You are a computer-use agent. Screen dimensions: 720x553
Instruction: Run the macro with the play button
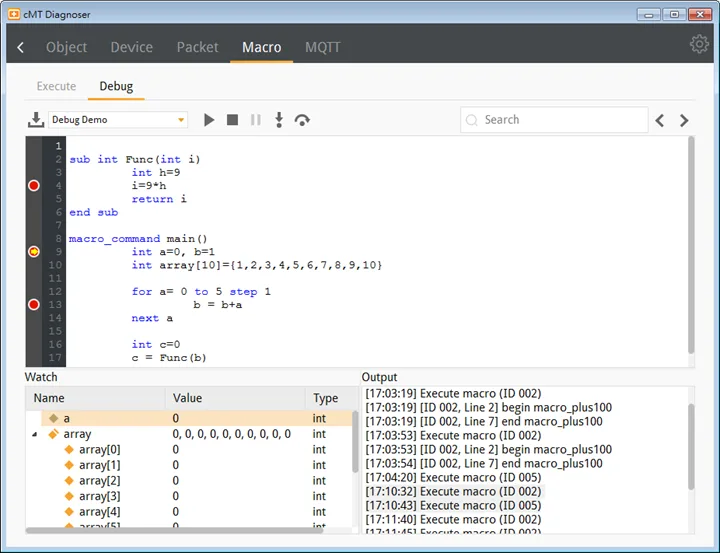(209, 120)
